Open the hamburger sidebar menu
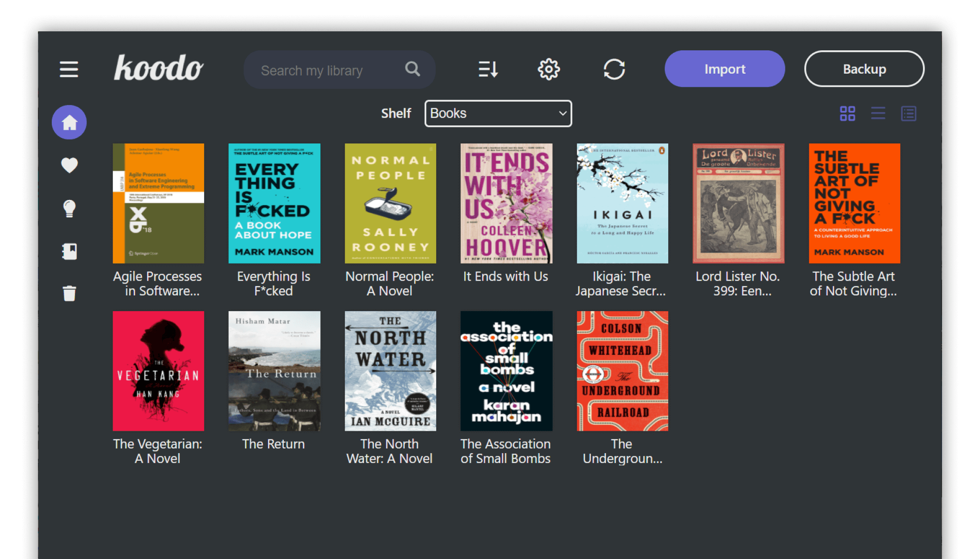980x559 pixels. (69, 69)
